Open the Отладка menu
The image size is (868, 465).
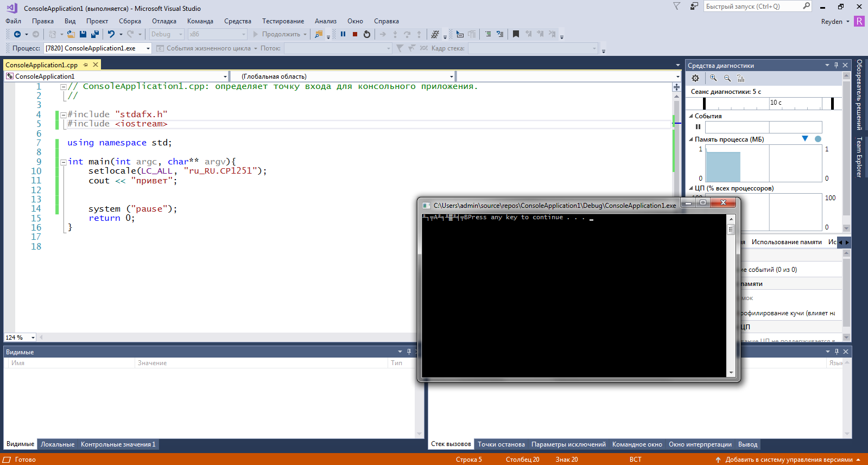(x=164, y=21)
